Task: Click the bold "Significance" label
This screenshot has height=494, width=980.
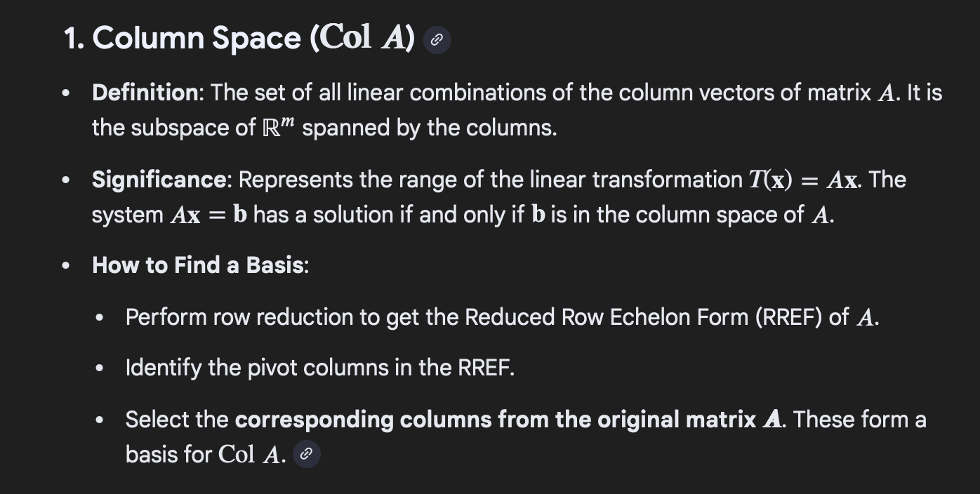Action: 159,180
